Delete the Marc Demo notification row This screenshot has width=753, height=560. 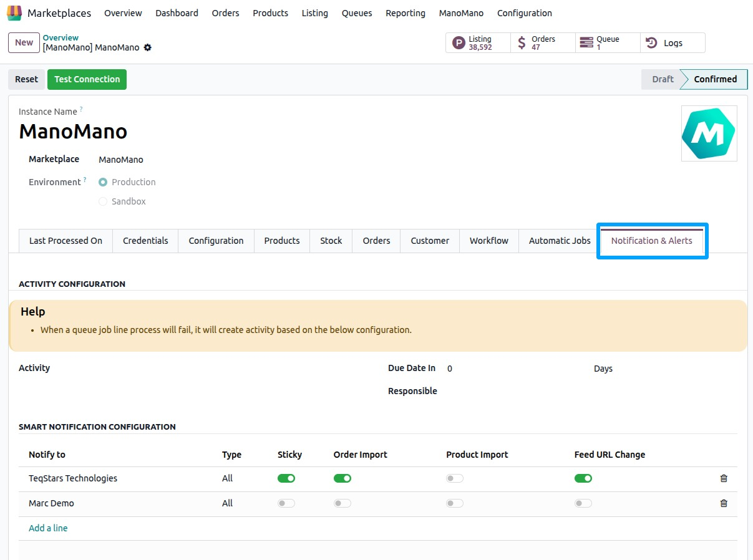tap(724, 503)
